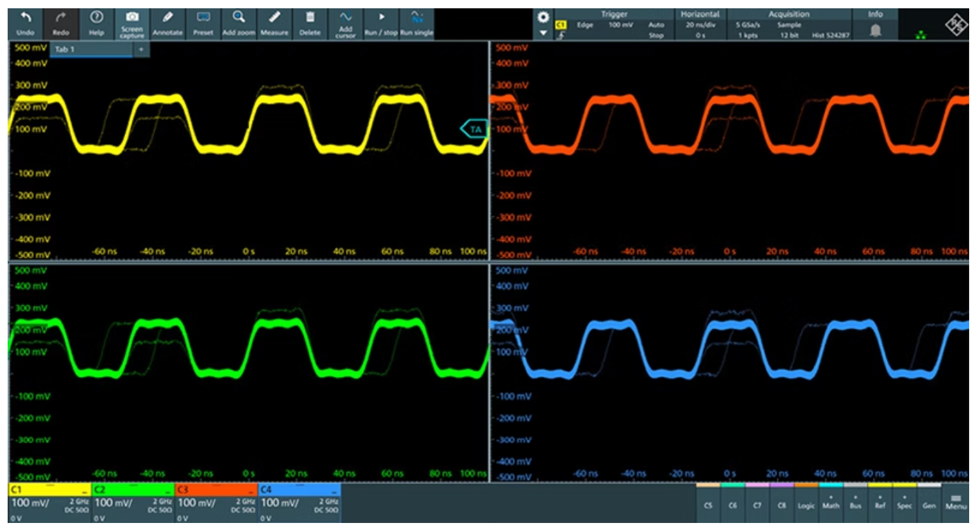Take a Screen capture
The height and width of the screenshot is (530, 980).
coord(132,22)
